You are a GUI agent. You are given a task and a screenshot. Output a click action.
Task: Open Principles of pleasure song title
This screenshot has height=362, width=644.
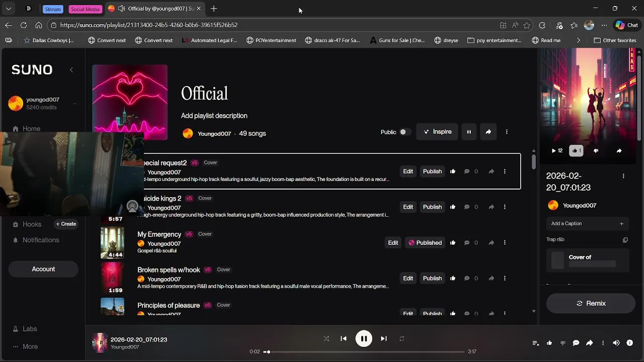pyautogui.click(x=169, y=305)
